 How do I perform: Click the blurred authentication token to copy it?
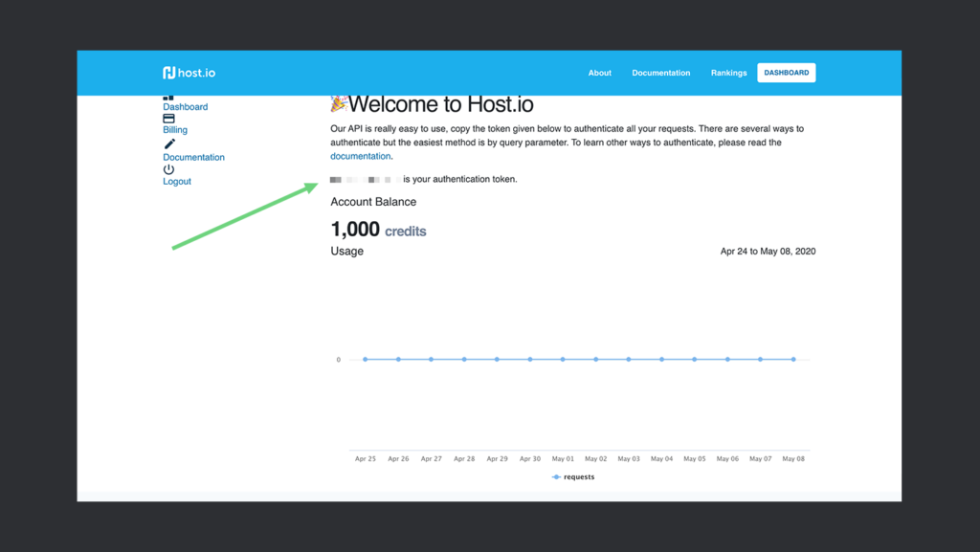click(364, 179)
